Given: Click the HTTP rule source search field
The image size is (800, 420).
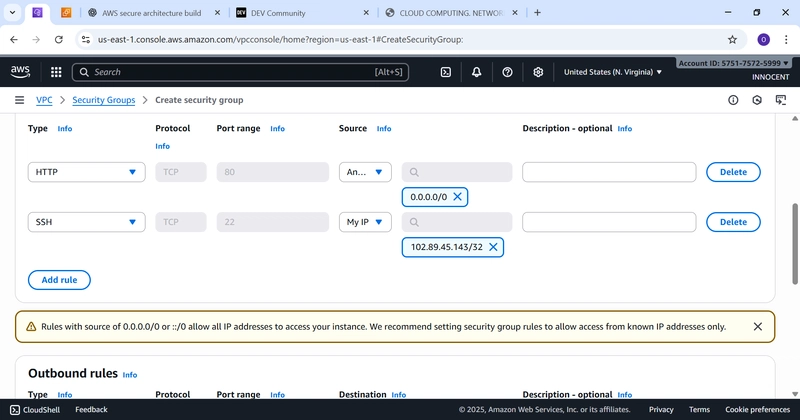Looking at the screenshot, I should (x=457, y=172).
